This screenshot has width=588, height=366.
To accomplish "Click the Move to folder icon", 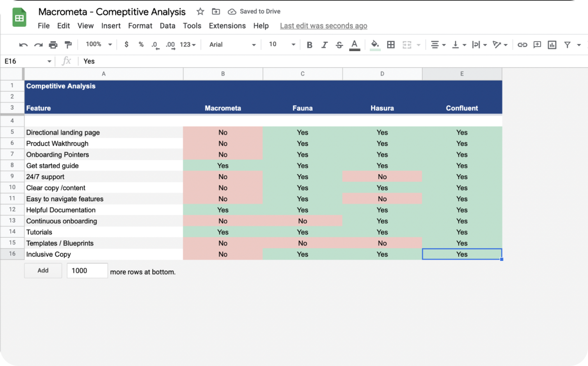I will coord(216,12).
